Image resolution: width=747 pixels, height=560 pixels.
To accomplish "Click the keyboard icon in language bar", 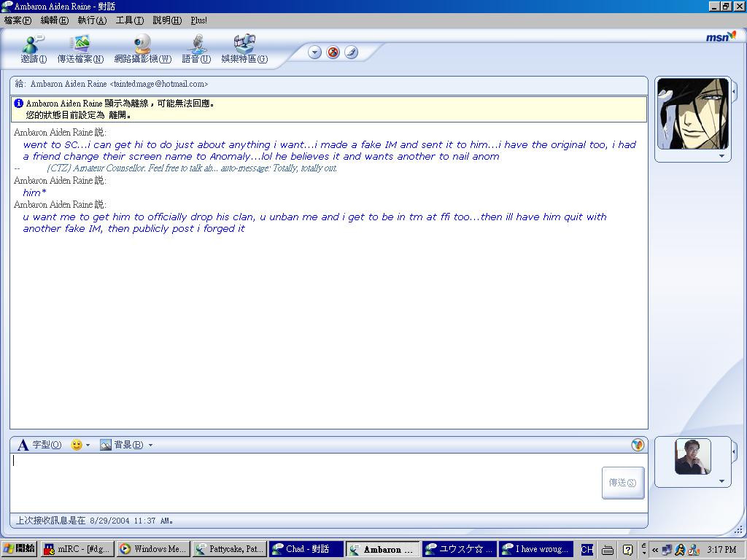I will tap(608, 550).
